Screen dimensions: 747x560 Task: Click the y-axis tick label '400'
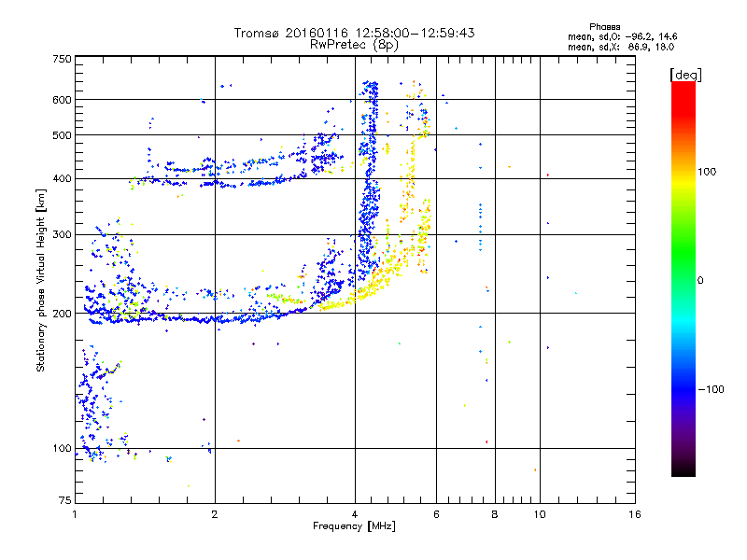(x=62, y=178)
